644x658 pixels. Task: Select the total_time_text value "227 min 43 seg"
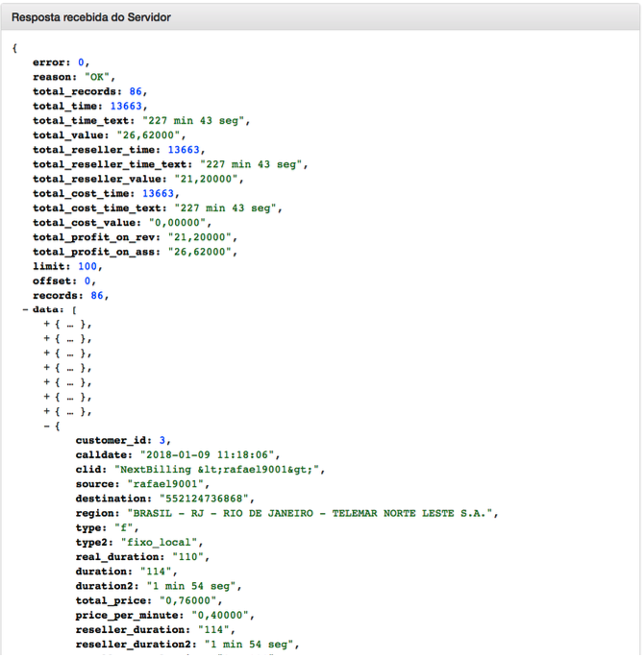tap(193, 121)
